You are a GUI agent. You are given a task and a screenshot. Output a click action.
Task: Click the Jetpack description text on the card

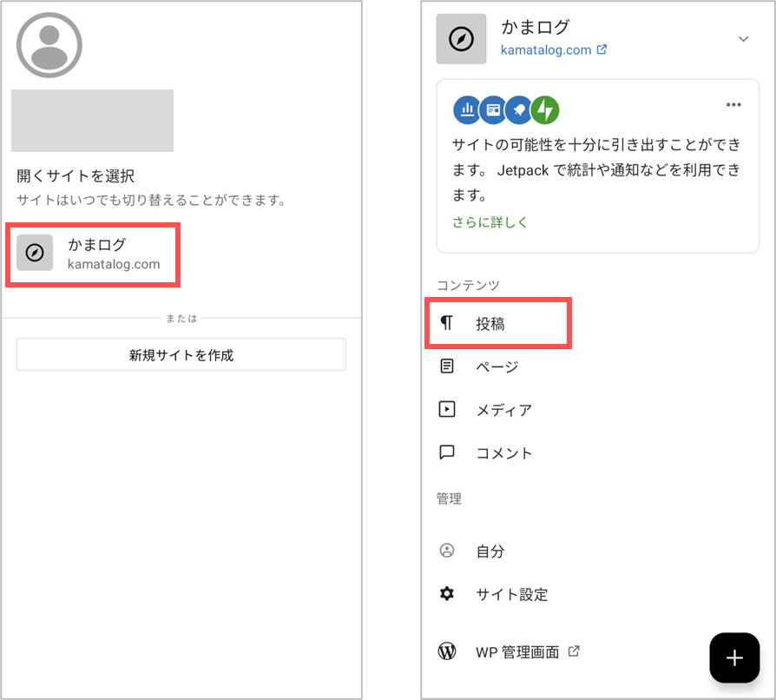click(597, 170)
